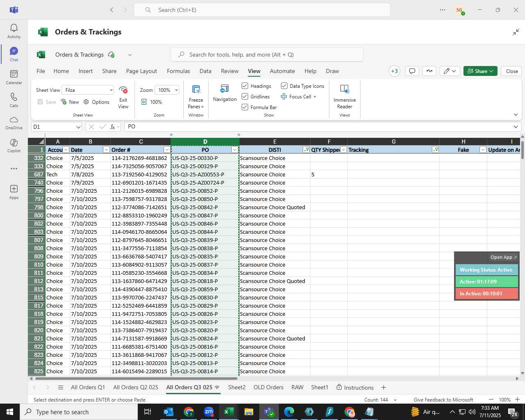
Task: Open the Name Box dropdown
Action: (78, 127)
